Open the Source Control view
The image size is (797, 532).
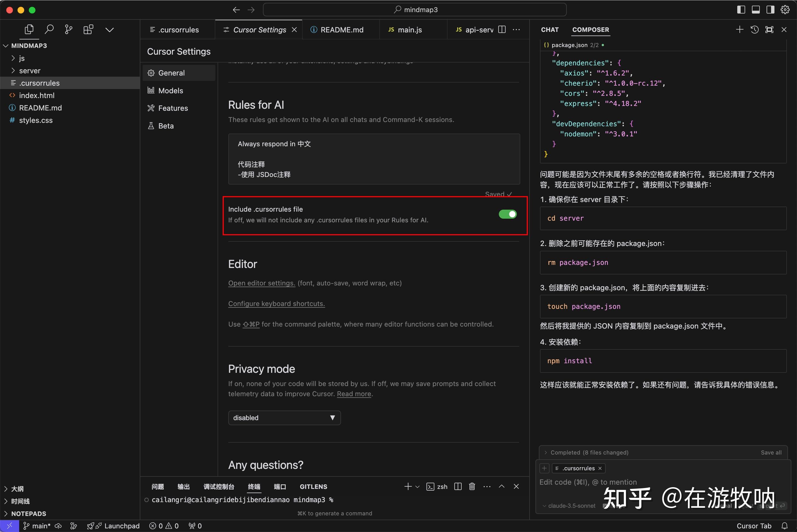coord(69,29)
